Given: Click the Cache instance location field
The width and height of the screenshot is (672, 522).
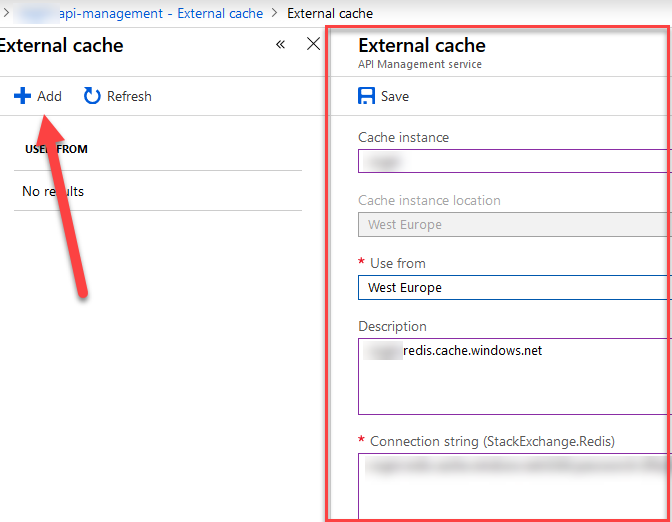Looking at the screenshot, I should click(x=513, y=224).
